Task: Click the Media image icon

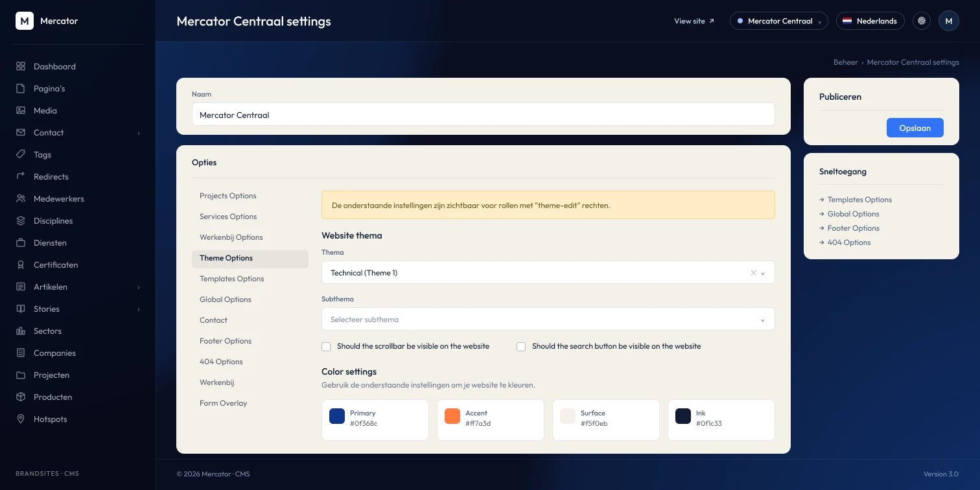Action: [x=21, y=110]
